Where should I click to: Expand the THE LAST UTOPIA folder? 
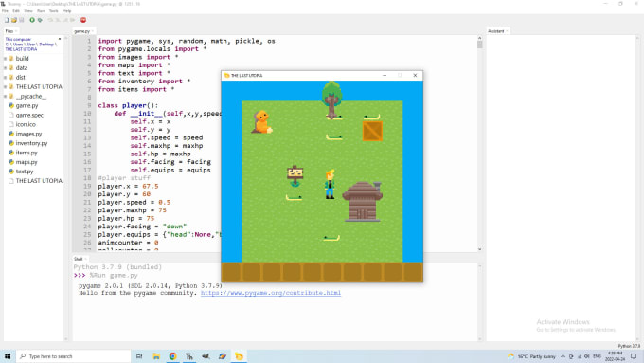tap(6, 87)
